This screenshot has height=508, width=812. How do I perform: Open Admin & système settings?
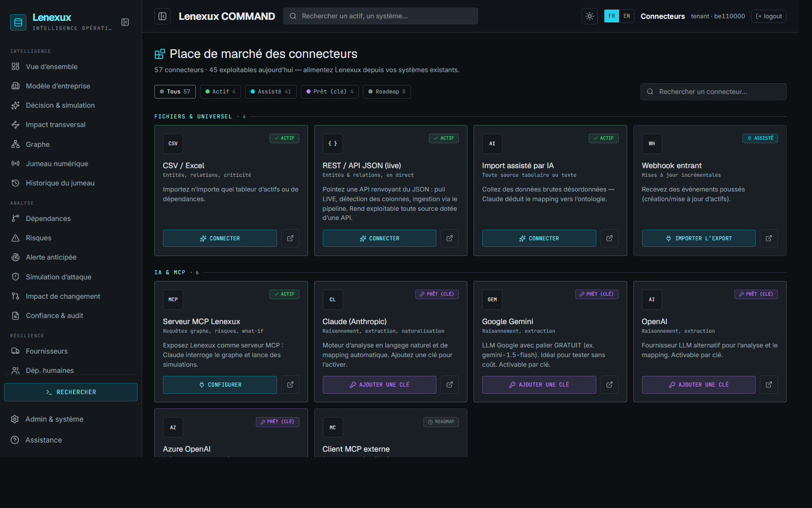[71, 419]
